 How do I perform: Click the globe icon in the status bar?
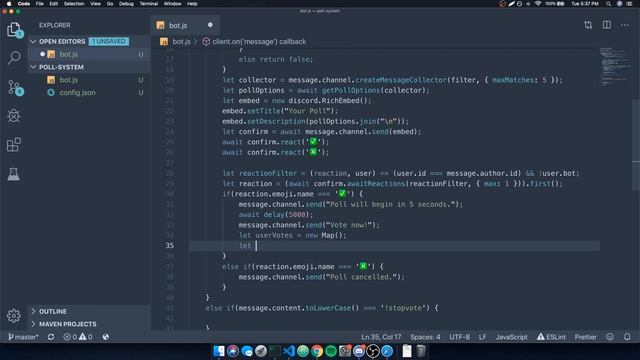click(106, 337)
